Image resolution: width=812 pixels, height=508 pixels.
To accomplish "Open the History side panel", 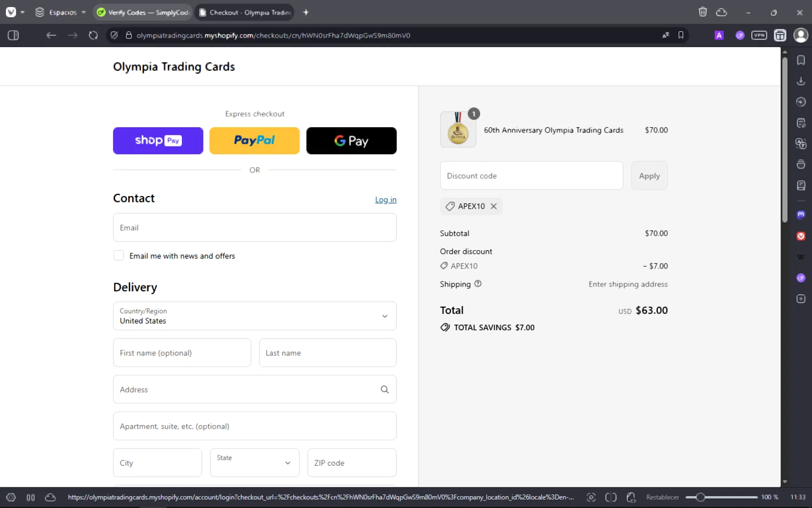I will (x=801, y=102).
